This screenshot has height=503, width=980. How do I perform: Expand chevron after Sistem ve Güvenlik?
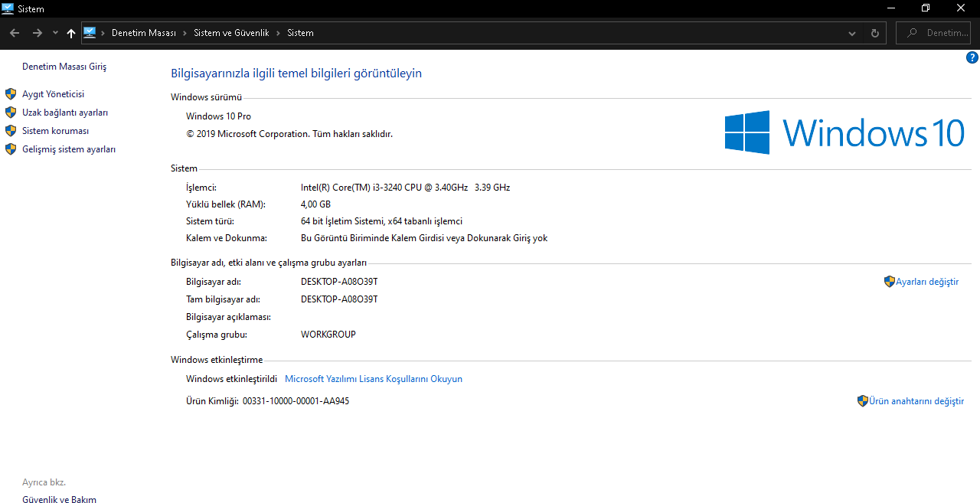tap(278, 33)
